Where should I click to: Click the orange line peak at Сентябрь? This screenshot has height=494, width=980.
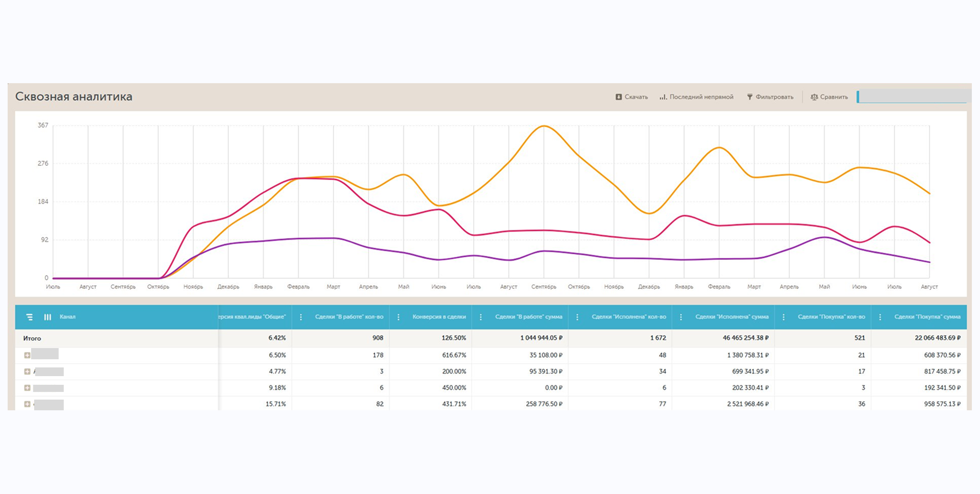(544, 126)
